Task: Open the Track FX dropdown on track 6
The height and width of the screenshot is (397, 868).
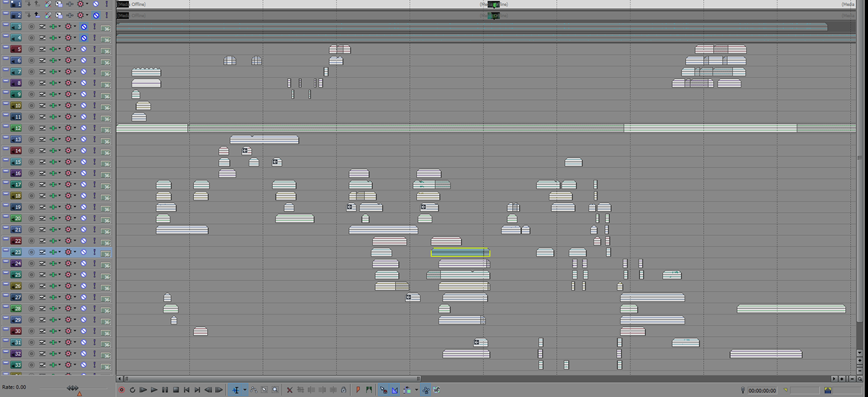Action: click(76, 61)
